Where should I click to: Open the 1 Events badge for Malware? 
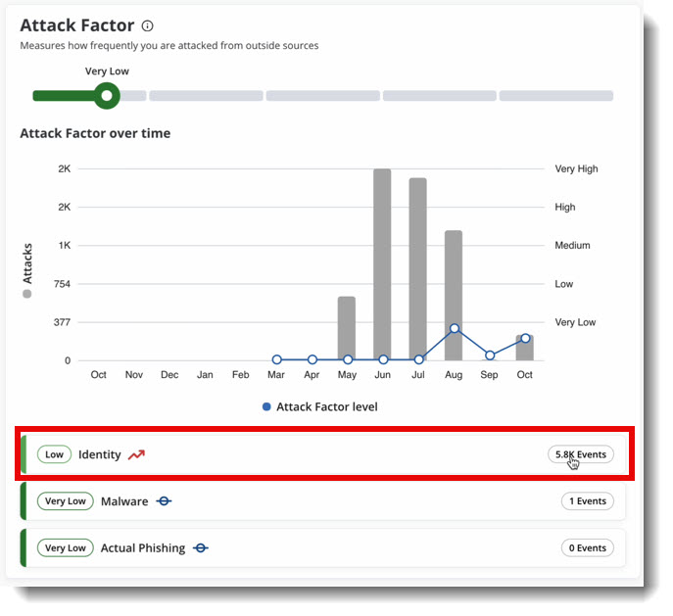[x=587, y=501]
